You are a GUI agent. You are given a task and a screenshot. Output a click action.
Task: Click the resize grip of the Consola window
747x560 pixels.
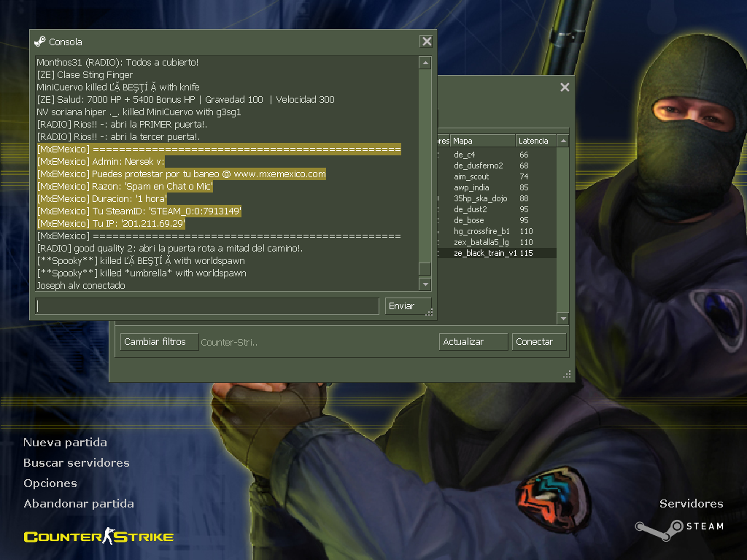click(429, 312)
